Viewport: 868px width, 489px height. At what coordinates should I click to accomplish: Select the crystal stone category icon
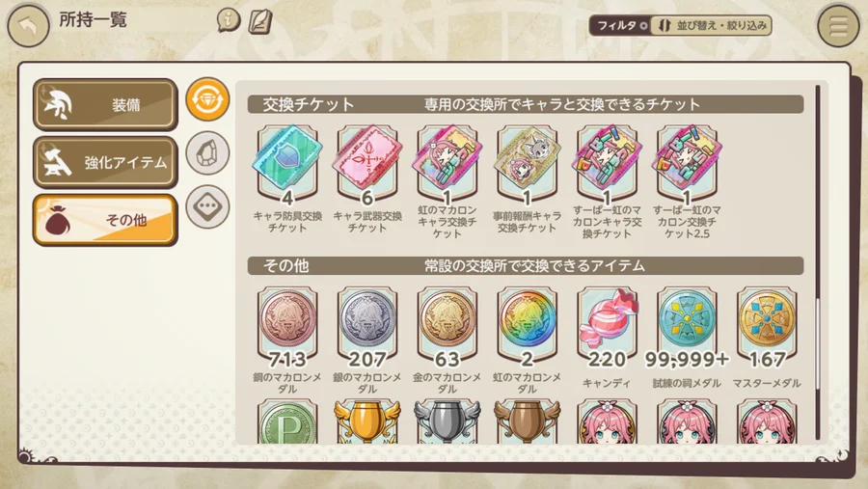pos(207,152)
